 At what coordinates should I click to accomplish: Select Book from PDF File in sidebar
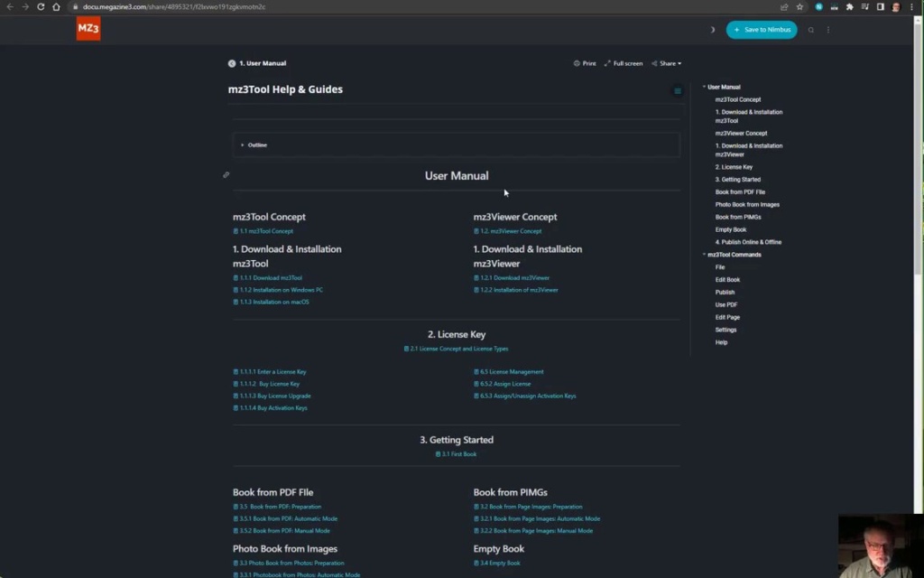coord(740,191)
